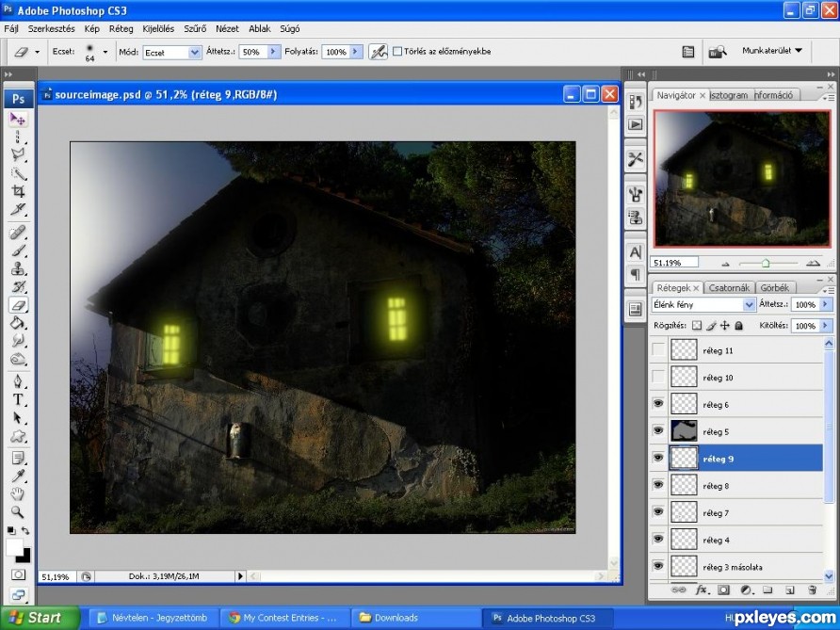
Task: Check Törlés az előzményekbe
Action: click(397, 52)
